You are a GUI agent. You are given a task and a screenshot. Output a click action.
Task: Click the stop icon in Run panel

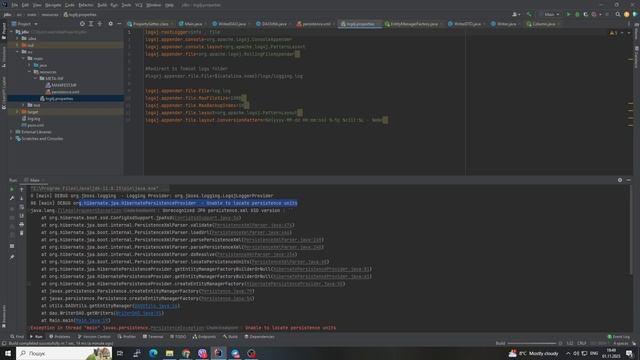pyautogui.click(x=12, y=208)
